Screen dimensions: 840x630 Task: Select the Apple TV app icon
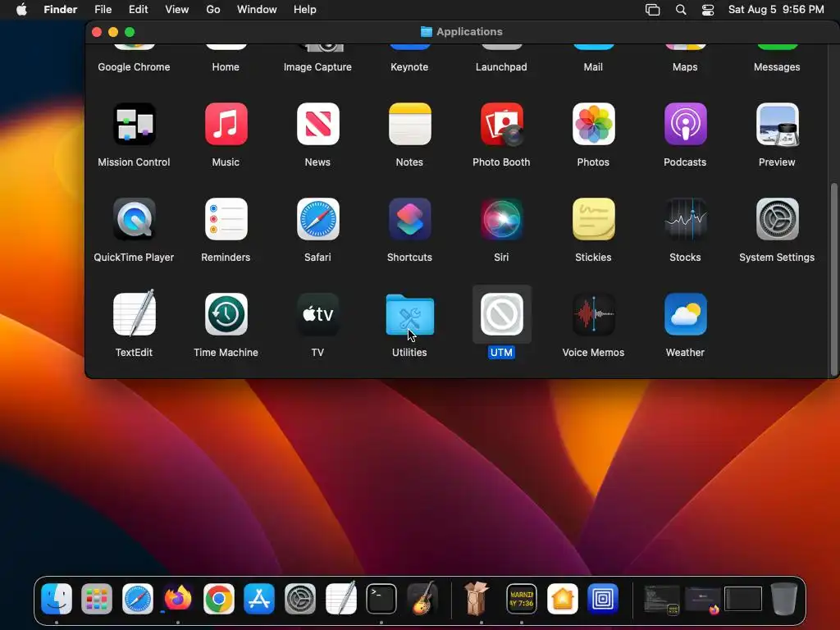[x=317, y=314]
